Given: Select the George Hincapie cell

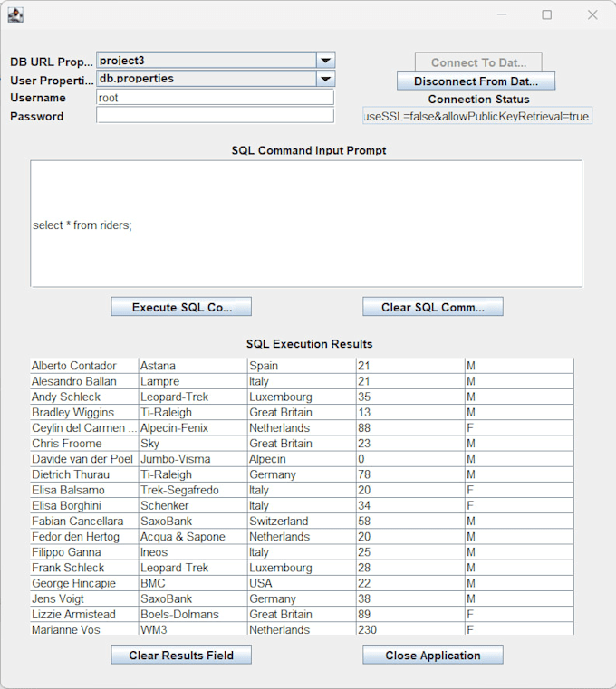Looking at the screenshot, I should [x=84, y=583].
